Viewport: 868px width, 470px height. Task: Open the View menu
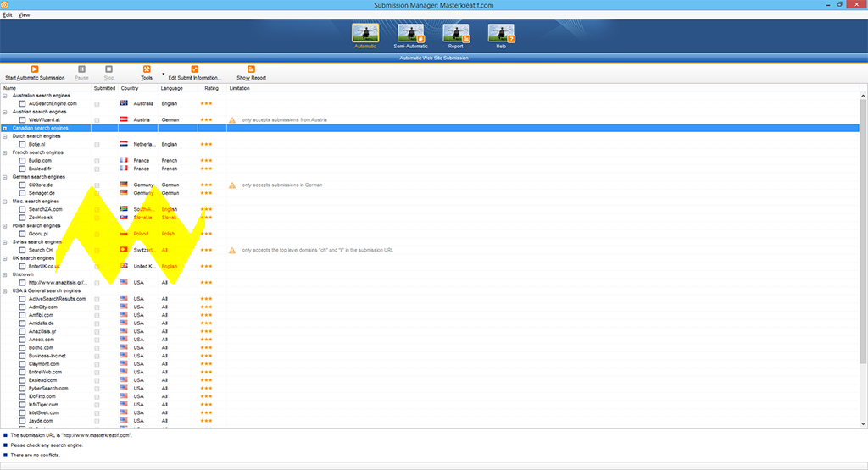pyautogui.click(x=25, y=15)
